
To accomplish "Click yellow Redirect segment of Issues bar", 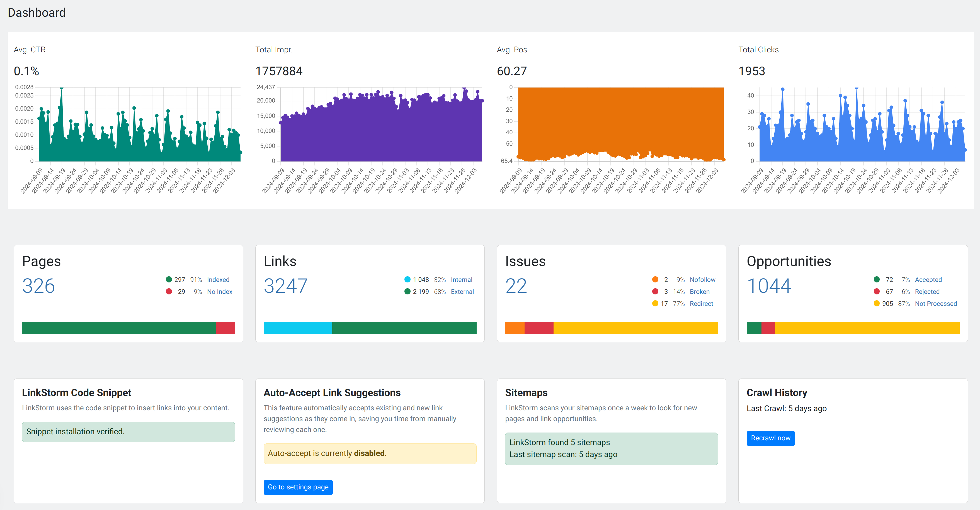I will pyautogui.click(x=636, y=328).
